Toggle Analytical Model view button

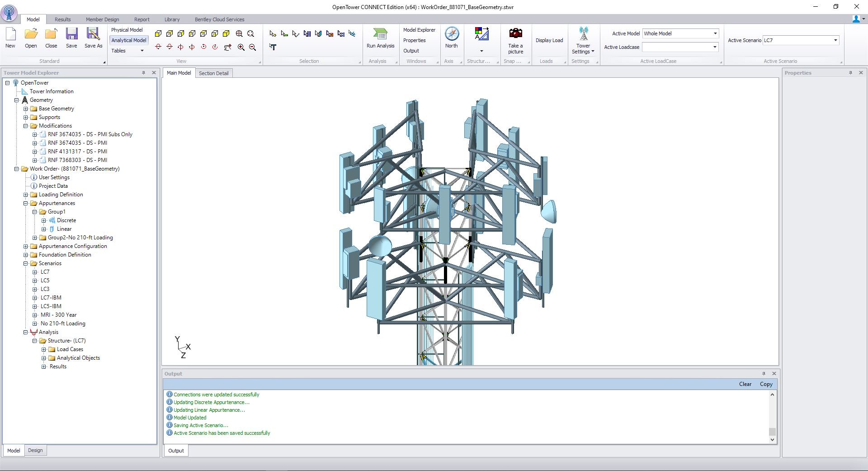(129, 40)
